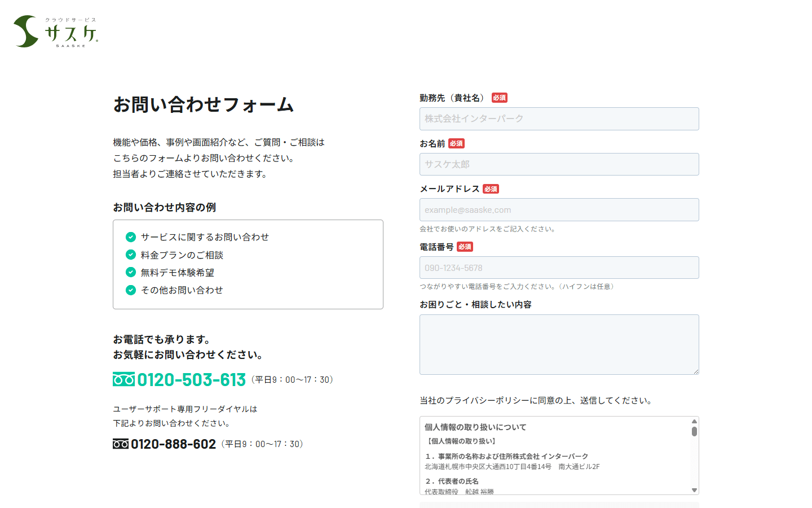The height and width of the screenshot is (508, 812).
Task: Click the お困りごと・相談したい内容 text area
Action: coord(559,344)
